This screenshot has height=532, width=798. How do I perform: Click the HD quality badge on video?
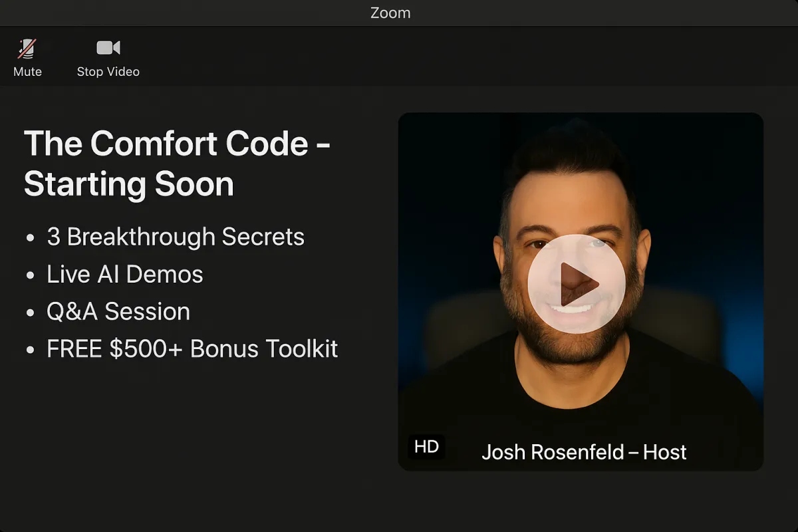[426, 447]
